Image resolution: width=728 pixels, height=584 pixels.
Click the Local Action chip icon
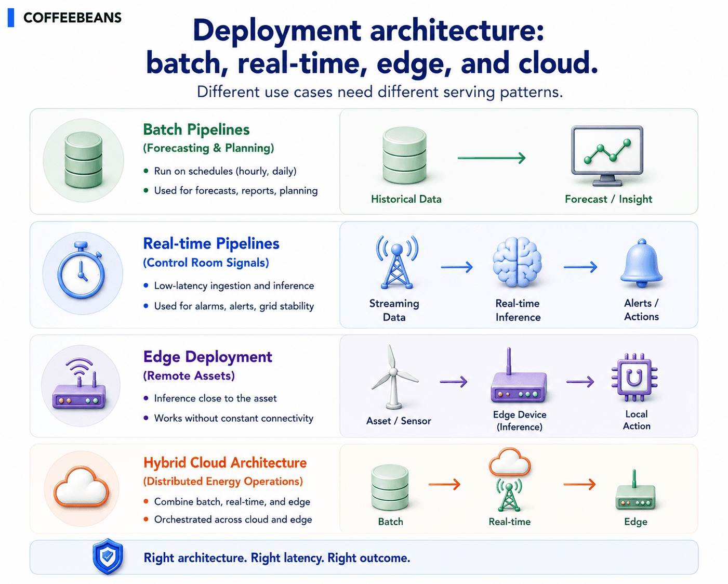[634, 377]
